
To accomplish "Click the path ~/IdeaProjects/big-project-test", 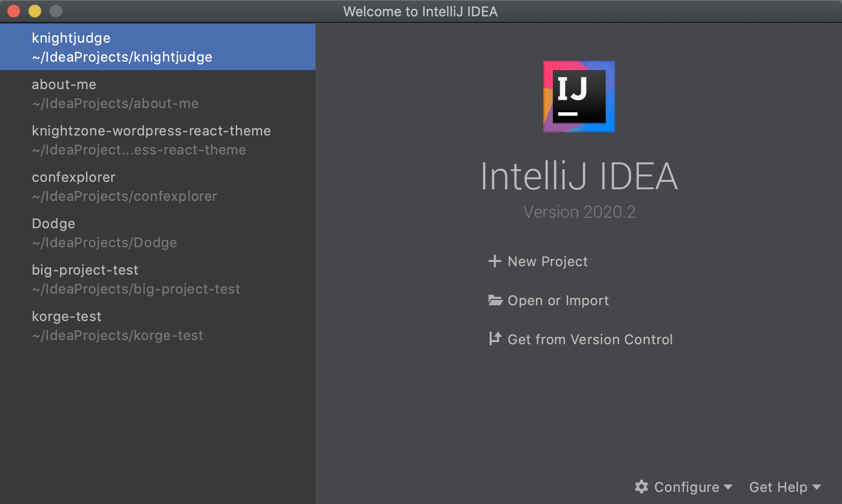I will (136, 289).
